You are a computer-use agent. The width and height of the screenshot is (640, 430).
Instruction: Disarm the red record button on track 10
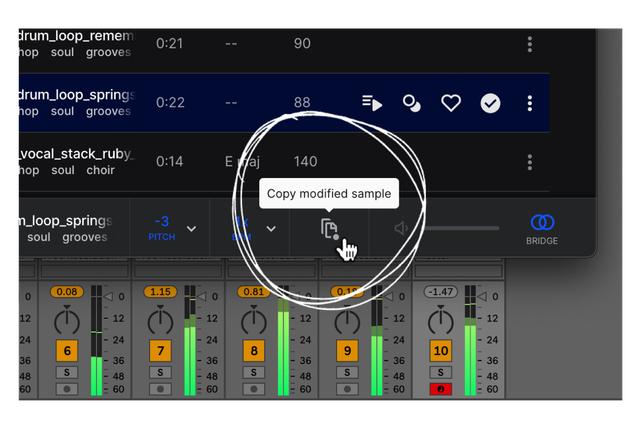click(x=441, y=389)
